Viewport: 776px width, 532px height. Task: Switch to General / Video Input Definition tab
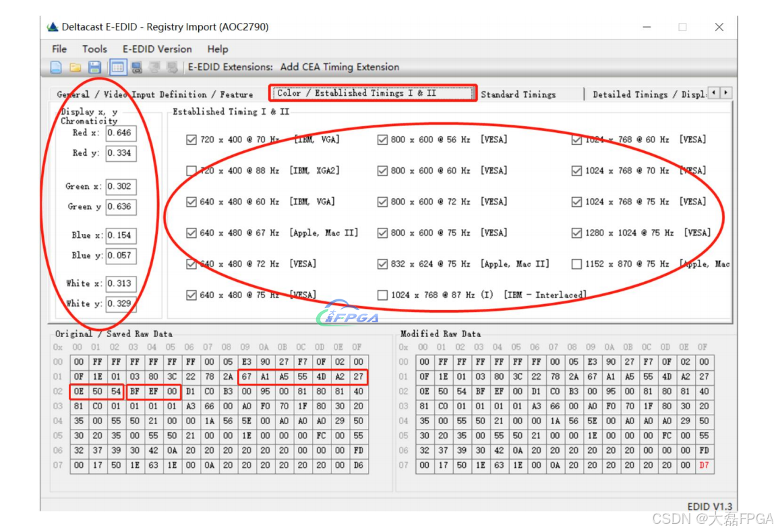[x=155, y=94]
